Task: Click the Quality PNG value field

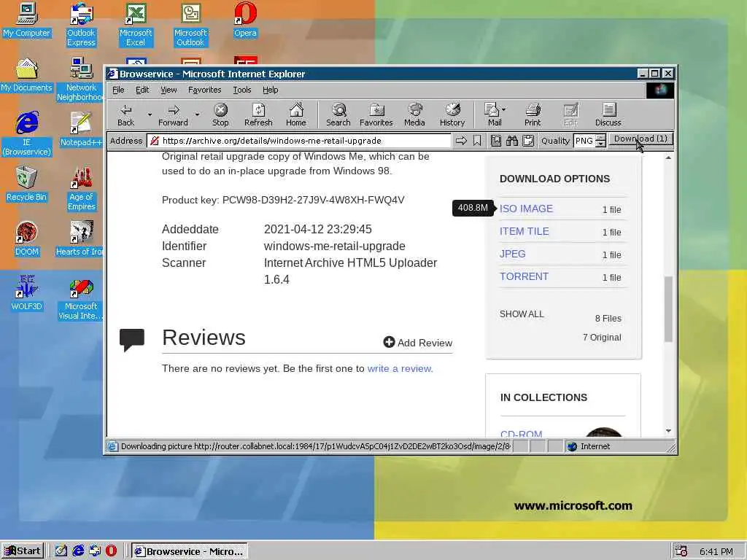Action: (584, 141)
